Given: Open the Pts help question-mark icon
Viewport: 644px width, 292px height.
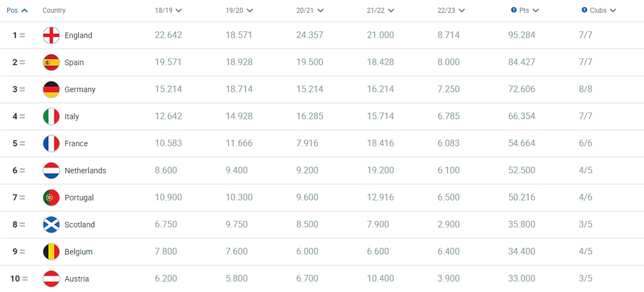Looking at the screenshot, I should [513, 10].
